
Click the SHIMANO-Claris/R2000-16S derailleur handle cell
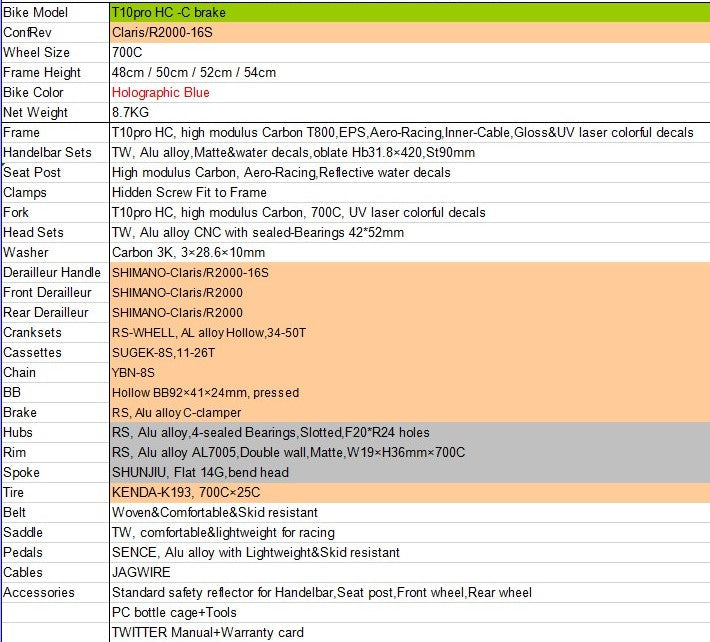410,273
